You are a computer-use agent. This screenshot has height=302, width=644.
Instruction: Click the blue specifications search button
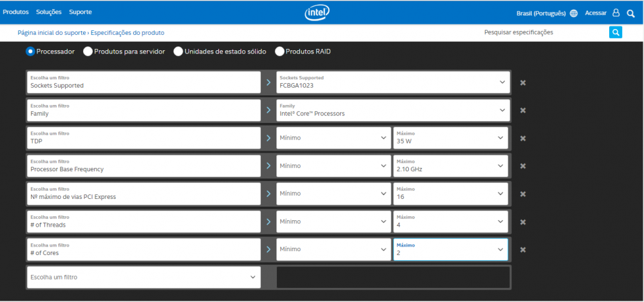click(x=616, y=32)
